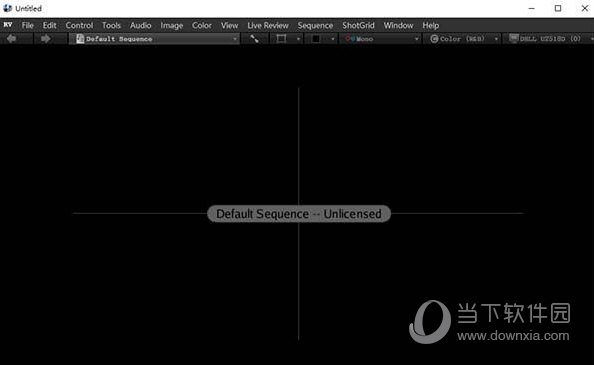The height and width of the screenshot is (365, 594).
Task: Open the File menu
Action: (x=28, y=25)
